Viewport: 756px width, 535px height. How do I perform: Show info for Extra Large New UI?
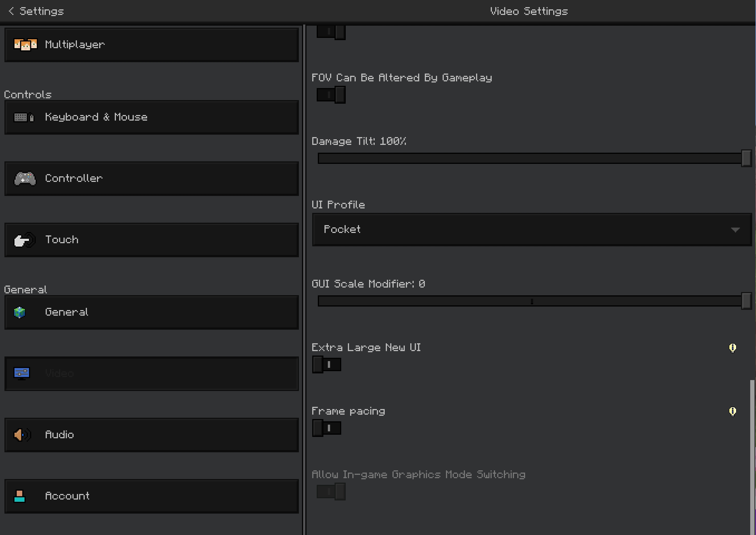pyautogui.click(x=732, y=348)
